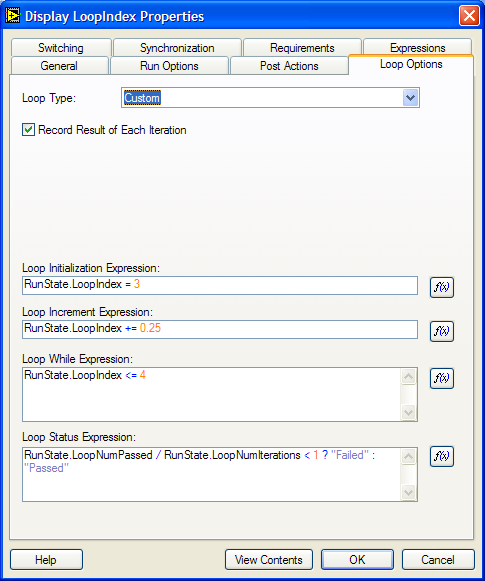Image resolution: width=485 pixels, height=581 pixels.
Task: Click the Help button
Action: pyautogui.click(x=46, y=560)
